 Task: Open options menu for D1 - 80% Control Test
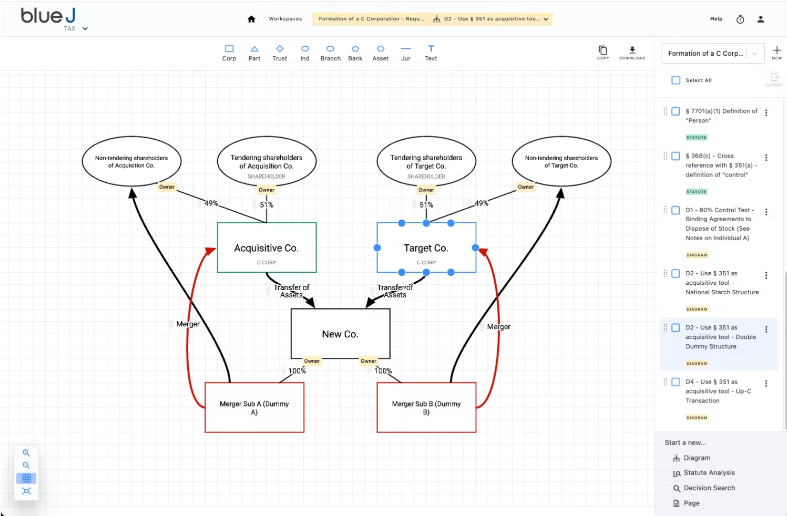point(766,212)
